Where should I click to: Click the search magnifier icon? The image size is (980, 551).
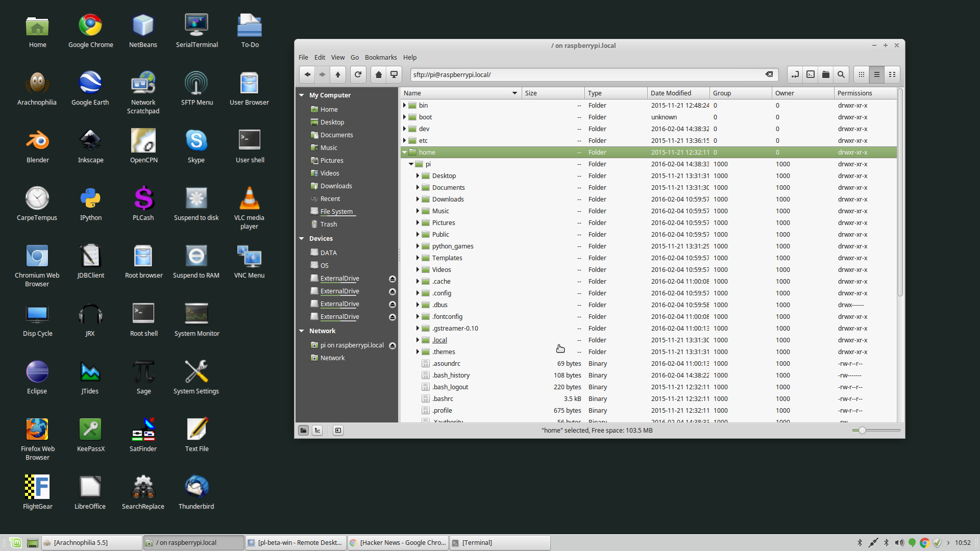841,74
